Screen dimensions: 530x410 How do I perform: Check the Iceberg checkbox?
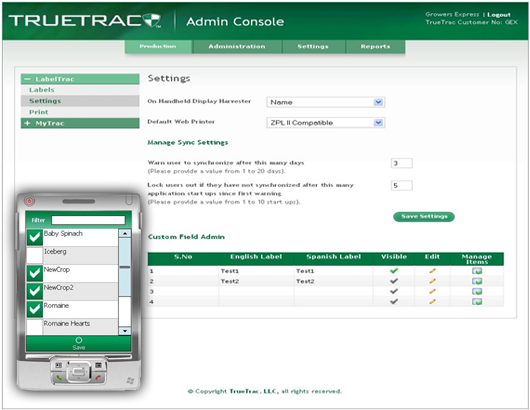34,255
